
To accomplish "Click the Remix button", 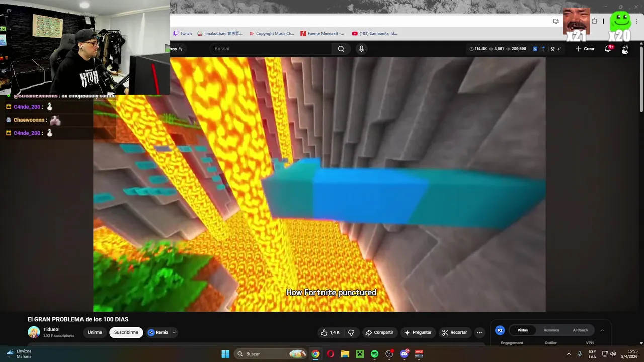I will click(158, 332).
